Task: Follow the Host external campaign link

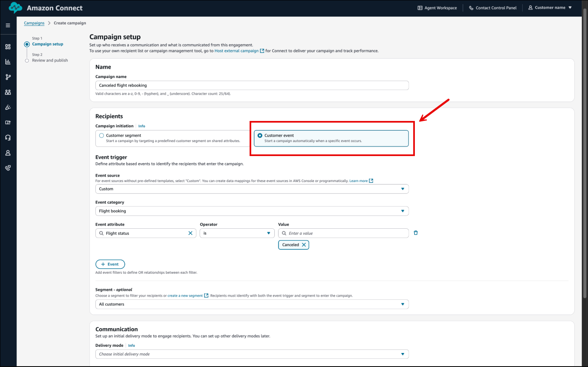Action: click(x=237, y=51)
